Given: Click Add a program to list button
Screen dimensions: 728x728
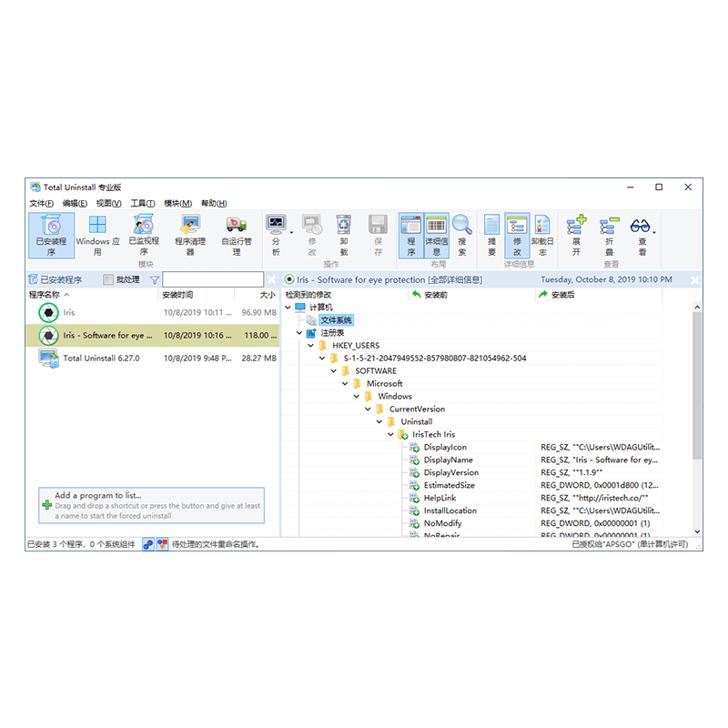Looking at the screenshot, I should pyautogui.click(x=151, y=505).
